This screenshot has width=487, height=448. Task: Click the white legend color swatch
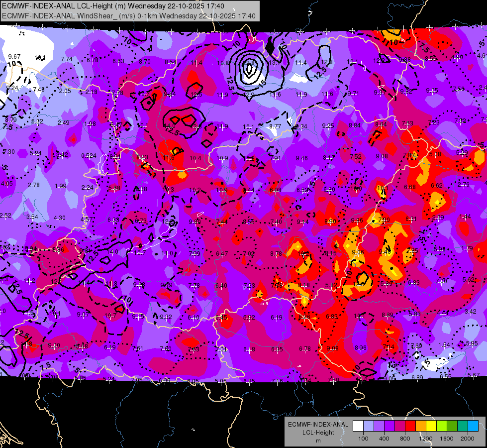click(x=358, y=426)
